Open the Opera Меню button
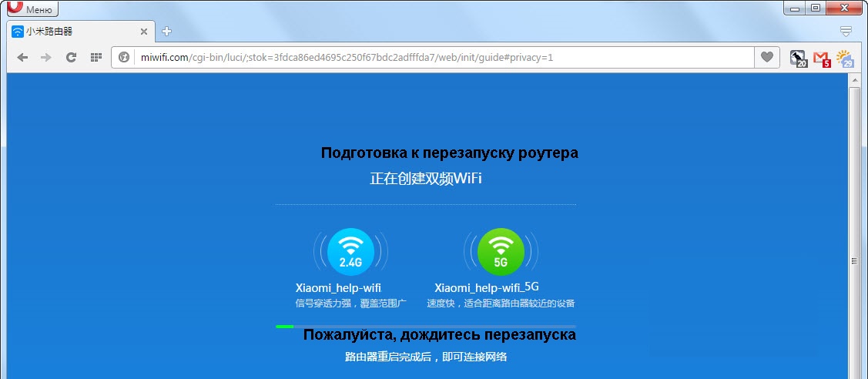Viewport: 868px width, 379px height. [32, 8]
